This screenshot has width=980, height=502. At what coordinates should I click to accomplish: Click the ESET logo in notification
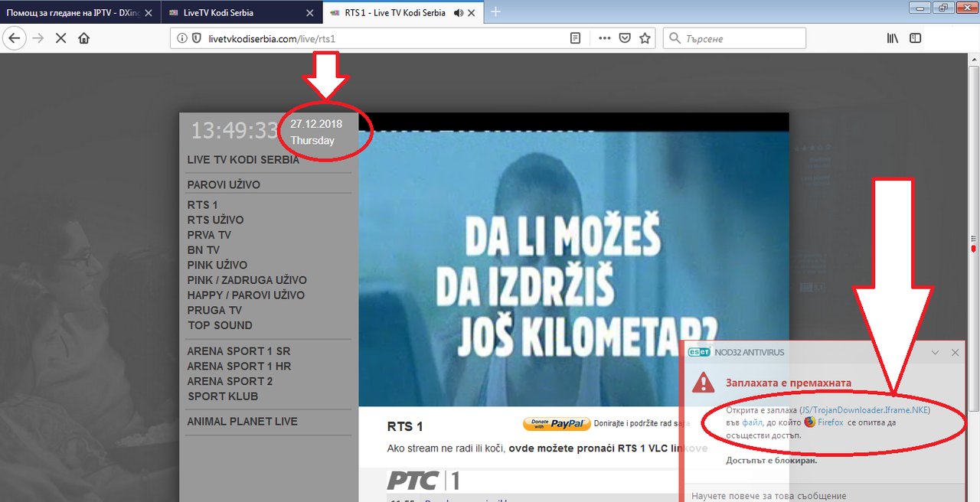[699, 352]
